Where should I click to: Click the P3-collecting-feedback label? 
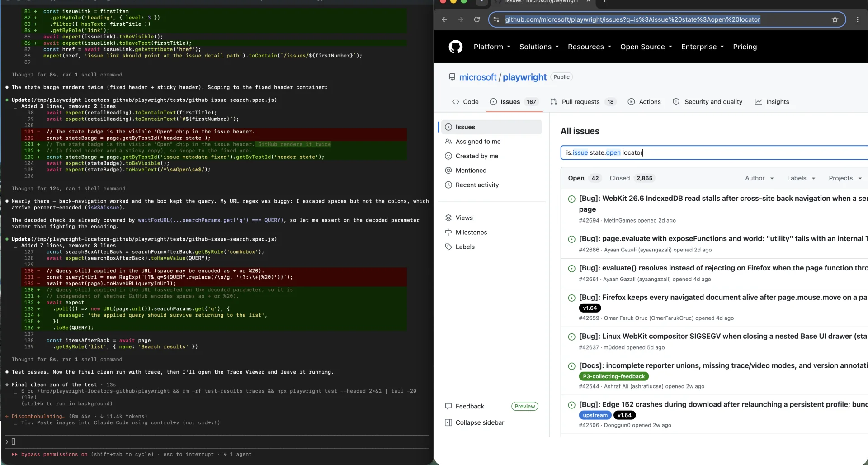(x=613, y=376)
